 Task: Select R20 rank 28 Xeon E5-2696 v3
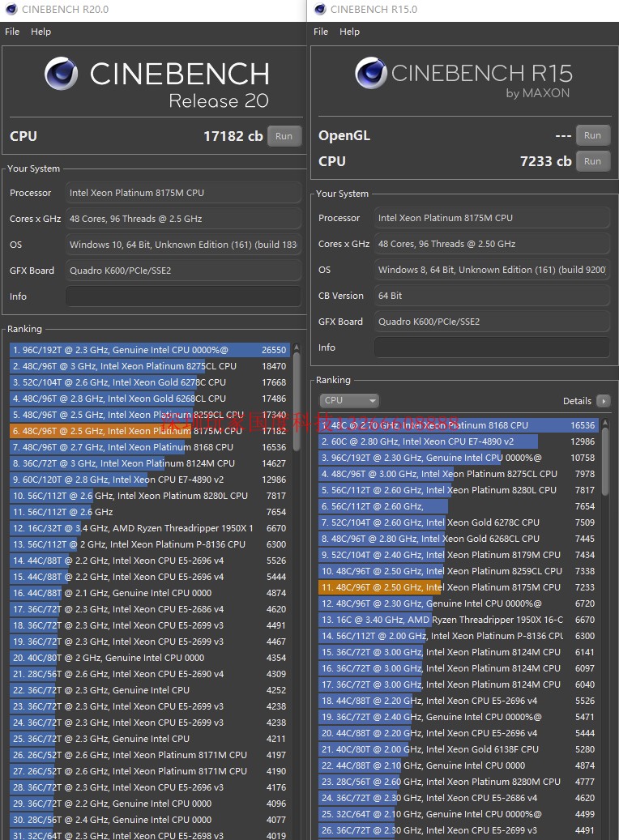pyautogui.click(x=150, y=787)
